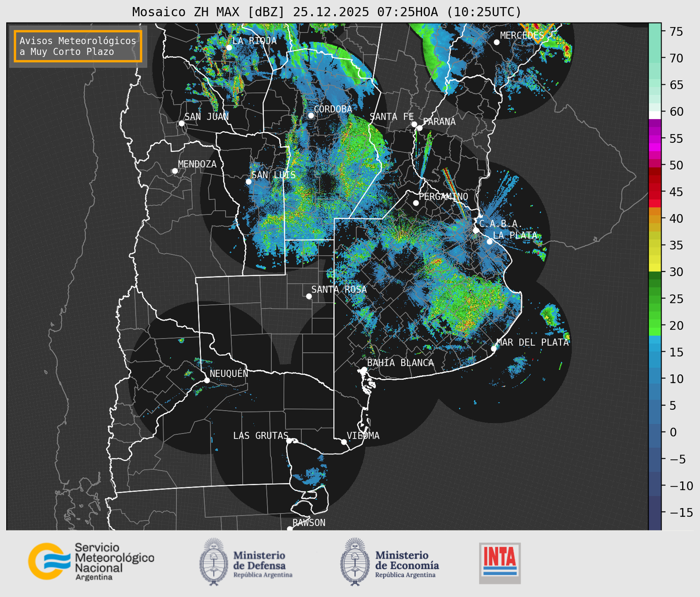700x597 pixels.
Task: Click the LA PLATA city marker dot
Action: [x=490, y=242]
